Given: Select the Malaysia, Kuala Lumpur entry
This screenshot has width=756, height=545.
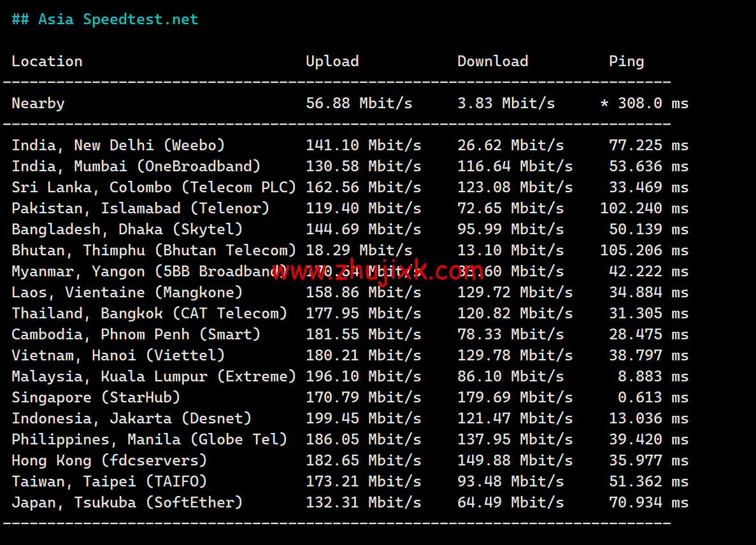Looking at the screenshot, I should tap(153, 376).
